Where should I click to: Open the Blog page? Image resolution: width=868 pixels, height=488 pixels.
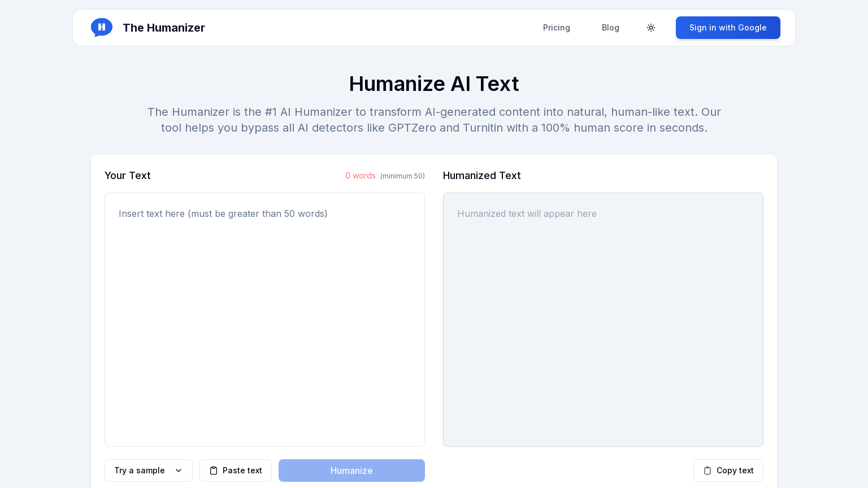coord(610,28)
